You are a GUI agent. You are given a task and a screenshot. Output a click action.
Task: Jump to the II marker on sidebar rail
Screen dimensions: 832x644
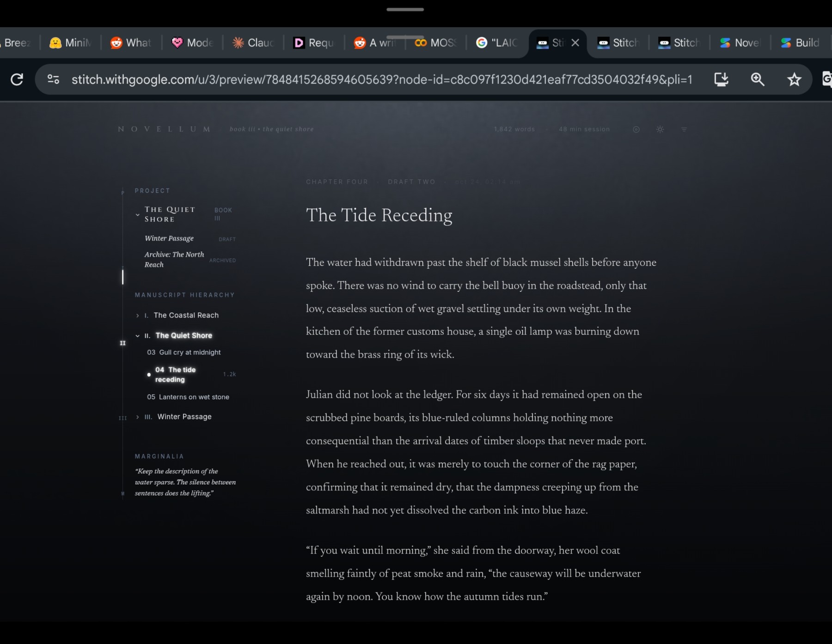(x=122, y=343)
